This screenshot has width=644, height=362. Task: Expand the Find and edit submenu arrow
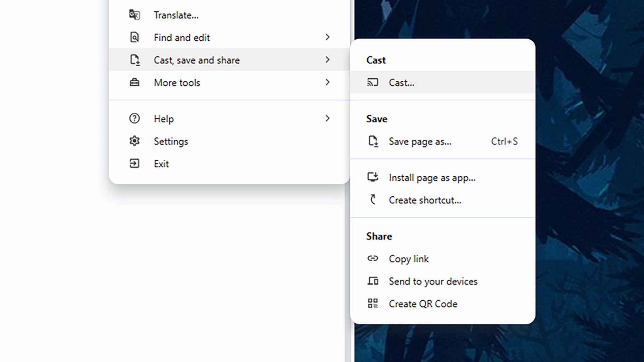coord(327,37)
